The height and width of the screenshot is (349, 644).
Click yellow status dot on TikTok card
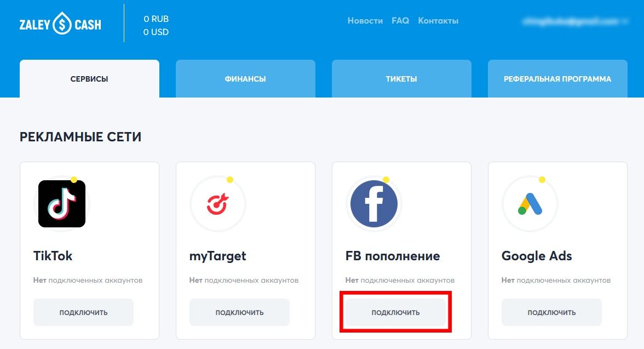coord(74,180)
